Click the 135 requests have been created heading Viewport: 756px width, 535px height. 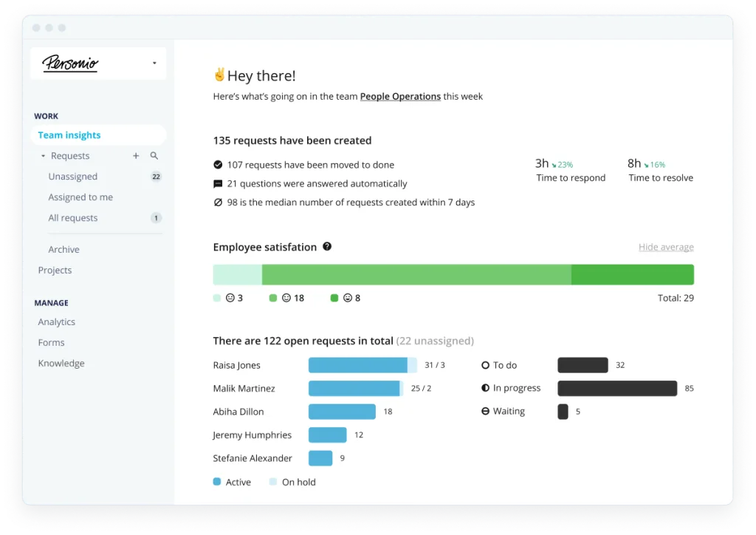point(292,140)
